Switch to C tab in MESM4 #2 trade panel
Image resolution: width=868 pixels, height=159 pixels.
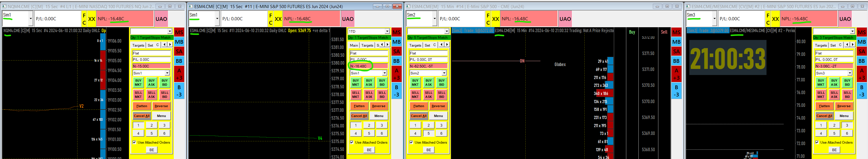click(840, 45)
